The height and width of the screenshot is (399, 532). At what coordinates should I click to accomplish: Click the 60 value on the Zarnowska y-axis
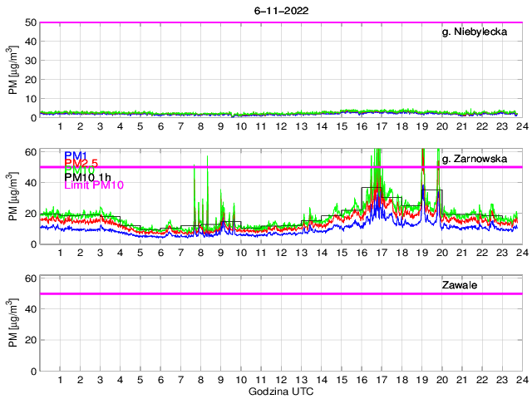pos(29,152)
